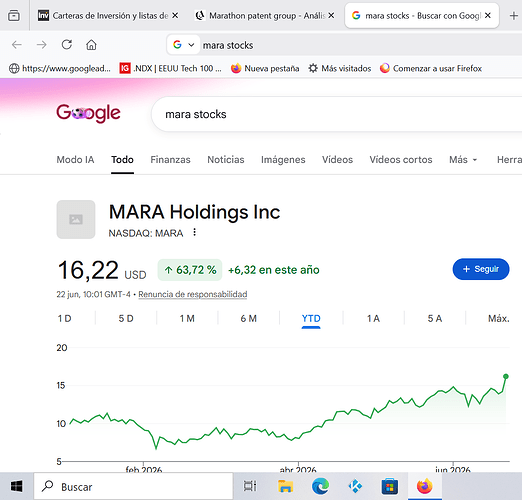Screen dimensions: 522x500
Task: Click the Windows Buscar search box
Action: click(133, 486)
